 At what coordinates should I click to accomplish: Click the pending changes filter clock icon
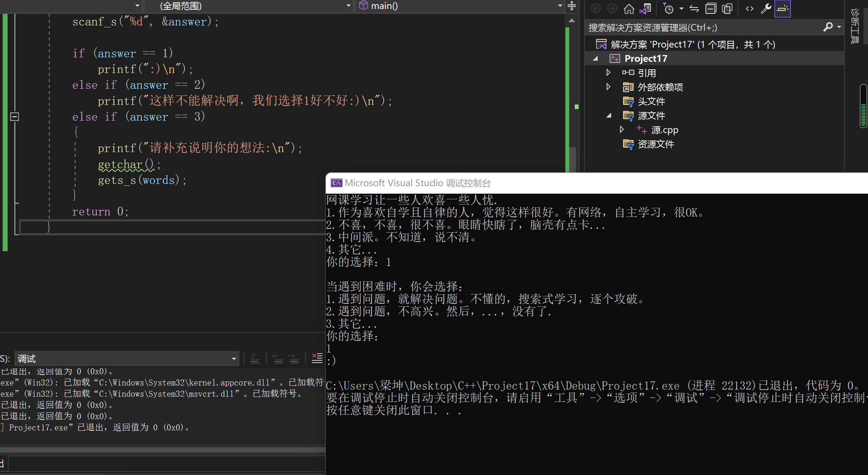pos(668,8)
